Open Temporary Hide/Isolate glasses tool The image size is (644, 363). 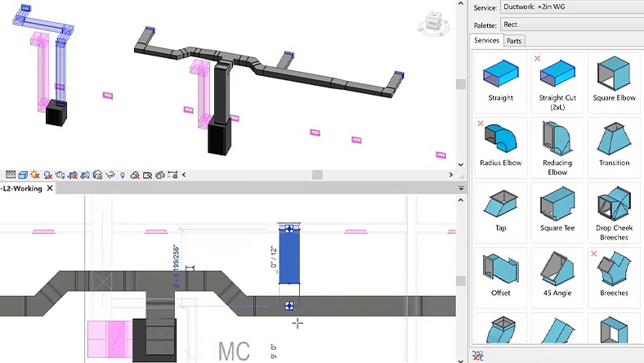pyautogui.click(x=110, y=175)
